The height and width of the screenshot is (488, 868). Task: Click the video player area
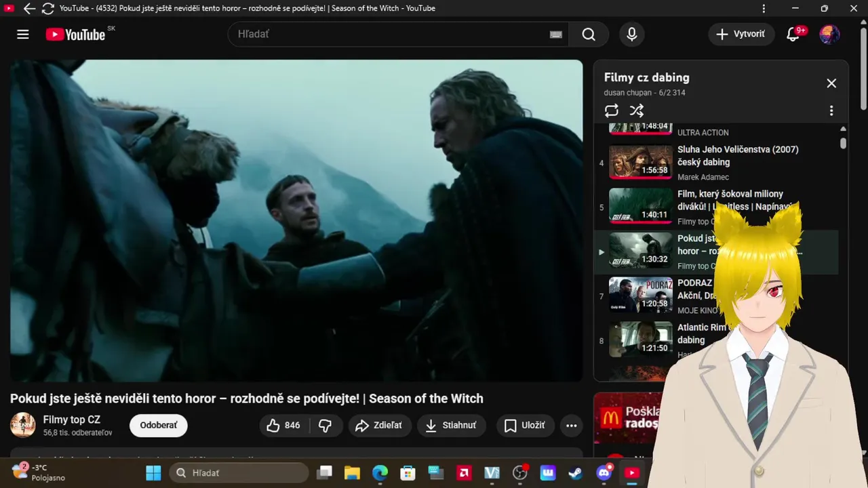(296, 220)
